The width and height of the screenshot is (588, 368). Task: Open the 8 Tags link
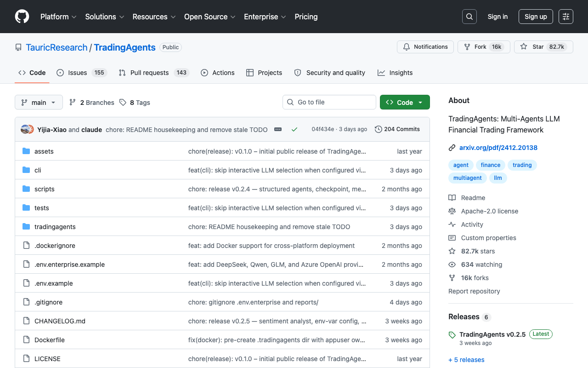point(135,103)
